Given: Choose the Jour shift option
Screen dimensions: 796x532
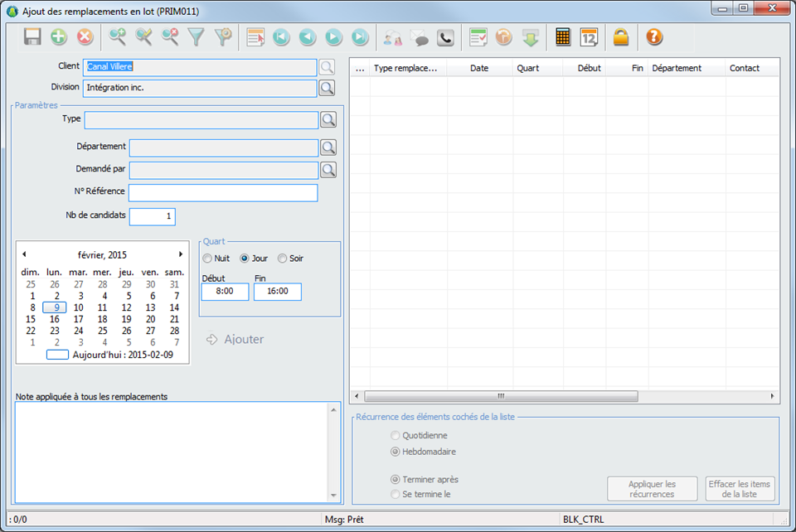Looking at the screenshot, I should click(x=245, y=259).
